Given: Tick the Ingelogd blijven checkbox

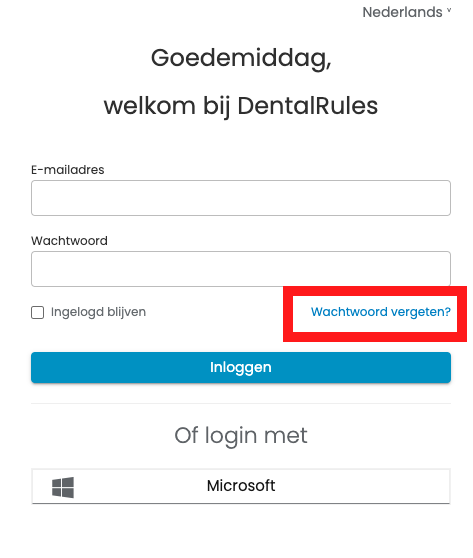Looking at the screenshot, I should coord(37,312).
